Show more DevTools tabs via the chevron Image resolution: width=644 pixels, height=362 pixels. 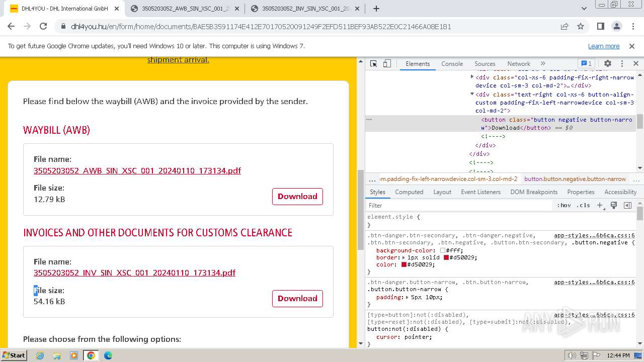tap(543, 63)
